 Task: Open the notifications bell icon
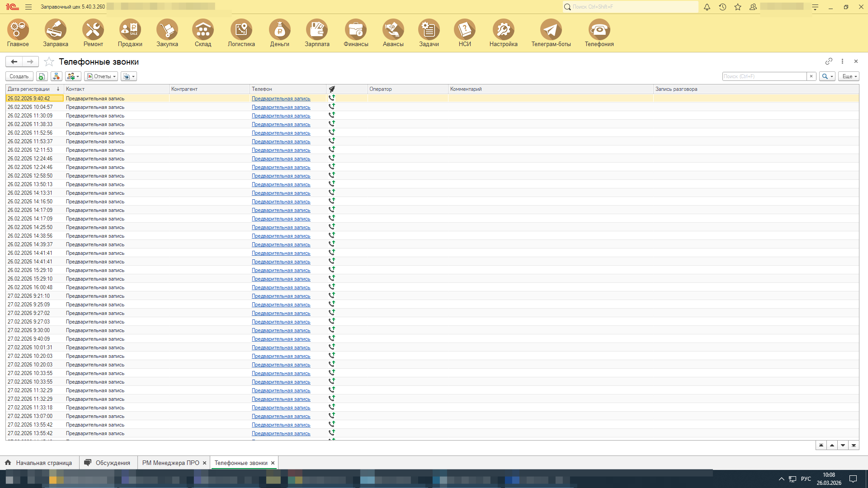[707, 7]
